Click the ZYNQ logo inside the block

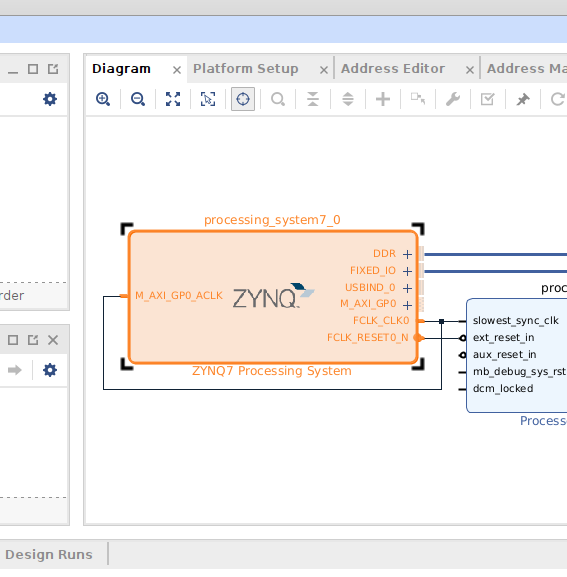[274, 296]
